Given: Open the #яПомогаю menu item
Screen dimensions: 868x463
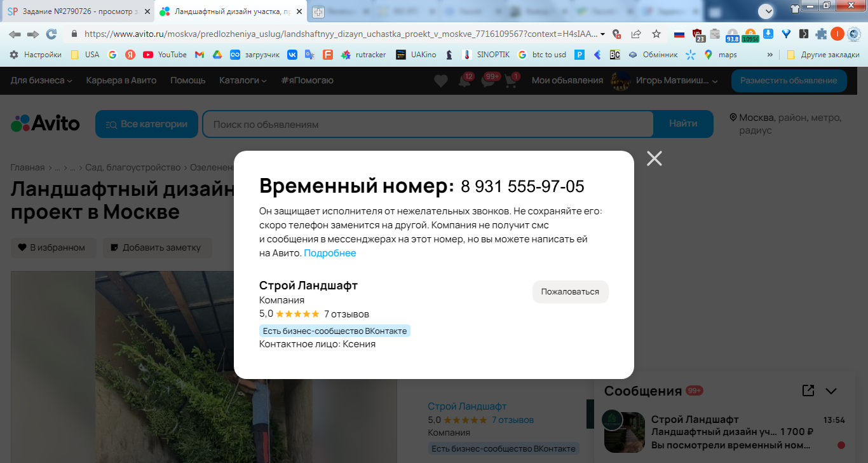Looking at the screenshot, I should tap(307, 80).
